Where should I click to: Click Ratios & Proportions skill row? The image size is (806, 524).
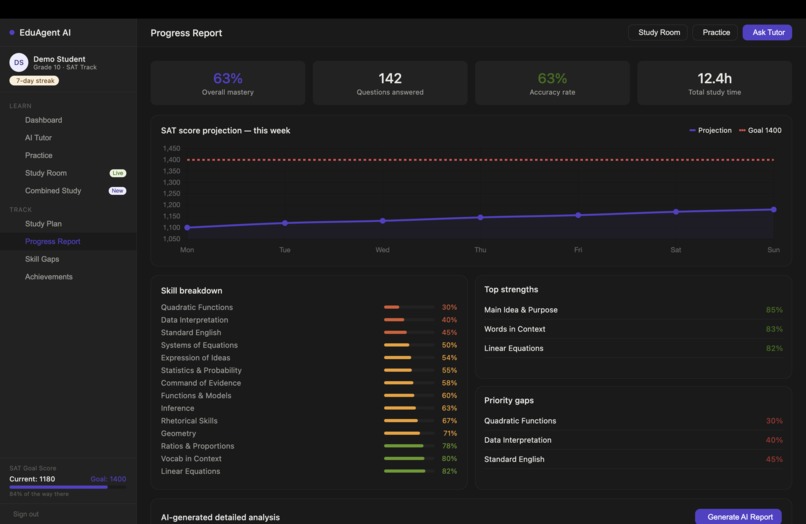point(309,446)
